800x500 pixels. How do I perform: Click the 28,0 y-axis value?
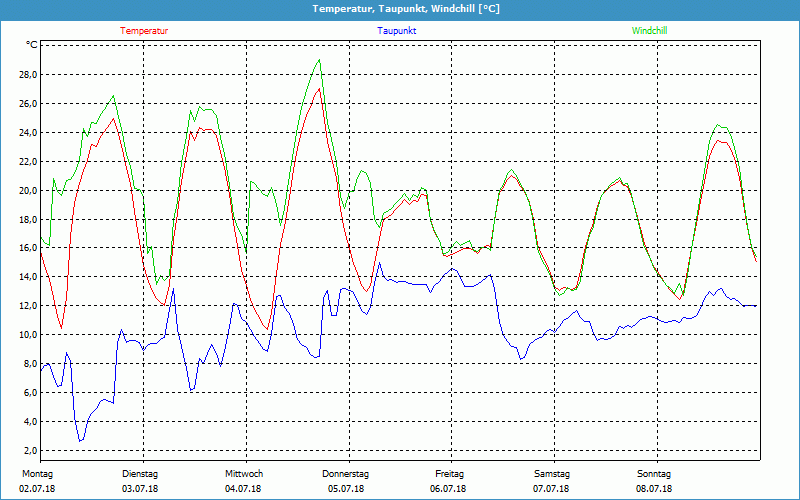tap(29, 75)
